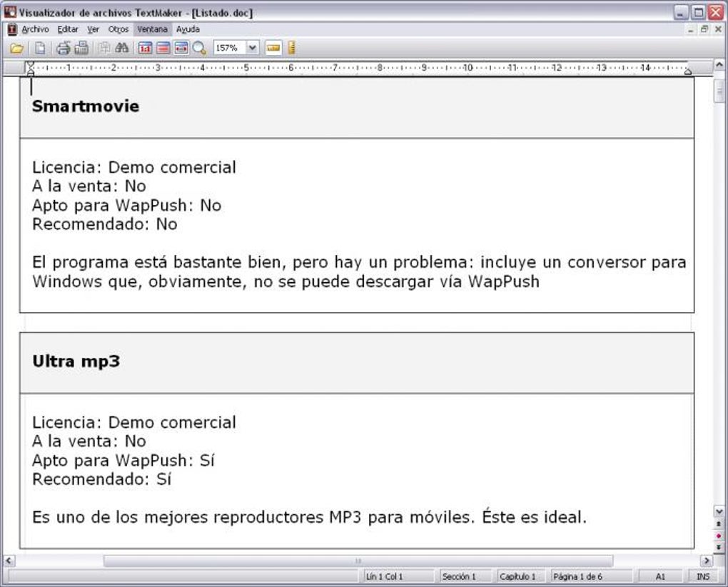Toggle the horizontal ruler icon

[273, 48]
